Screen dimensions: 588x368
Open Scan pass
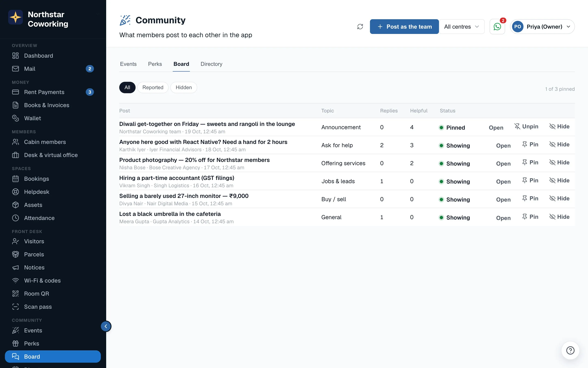(53, 307)
